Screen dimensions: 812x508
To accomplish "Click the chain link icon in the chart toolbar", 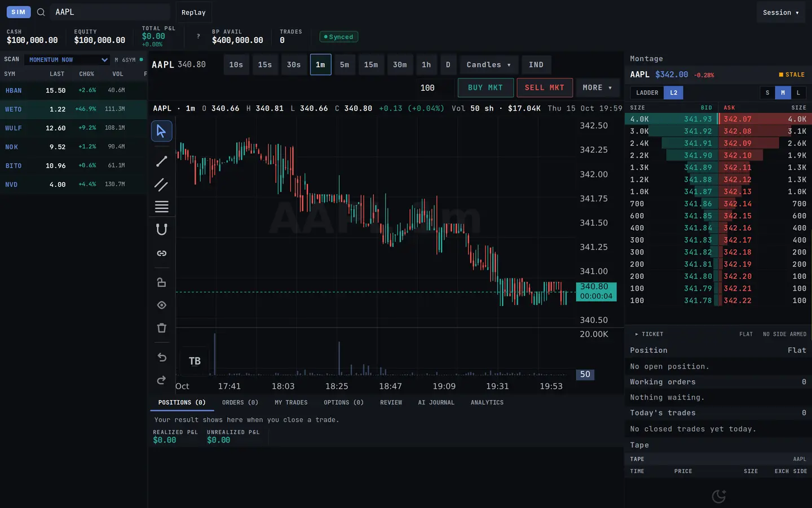I will pyautogui.click(x=161, y=253).
